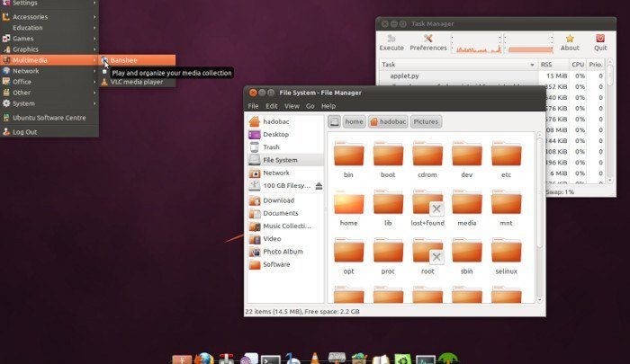Click About in Task Manager toolbar
The width and height of the screenshot is (630, 364).
[570, 43]
